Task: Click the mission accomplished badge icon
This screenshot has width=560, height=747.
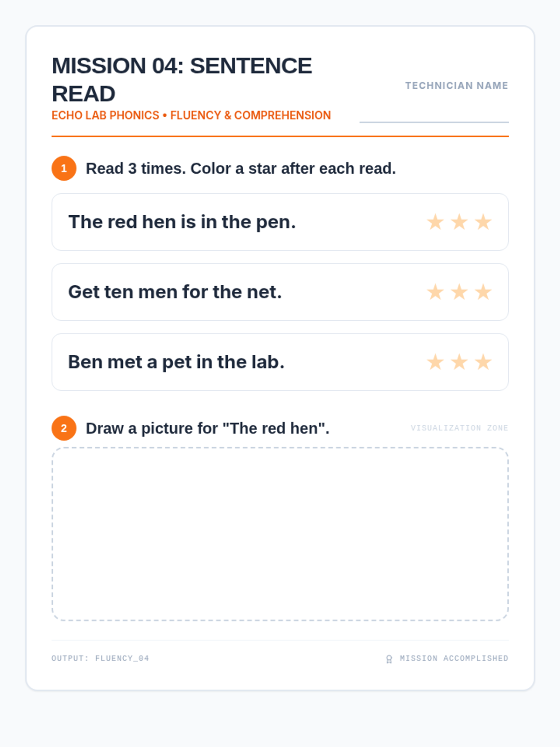Action: [389, 659]
